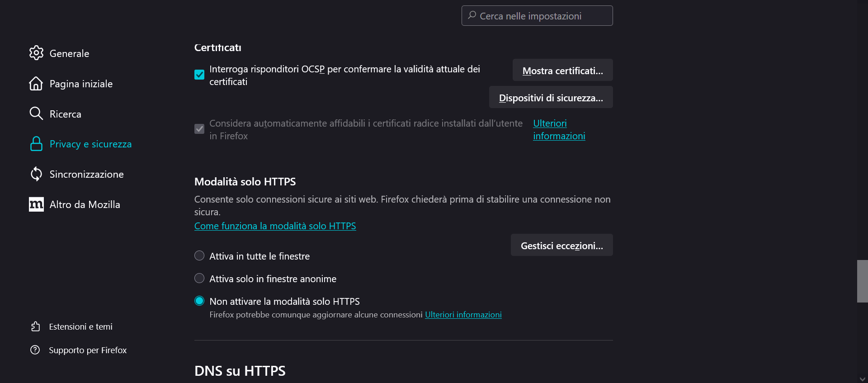Click the Pagina iniziale home icon
This screenshot has width=868, height=383.
tap(36, 83)
